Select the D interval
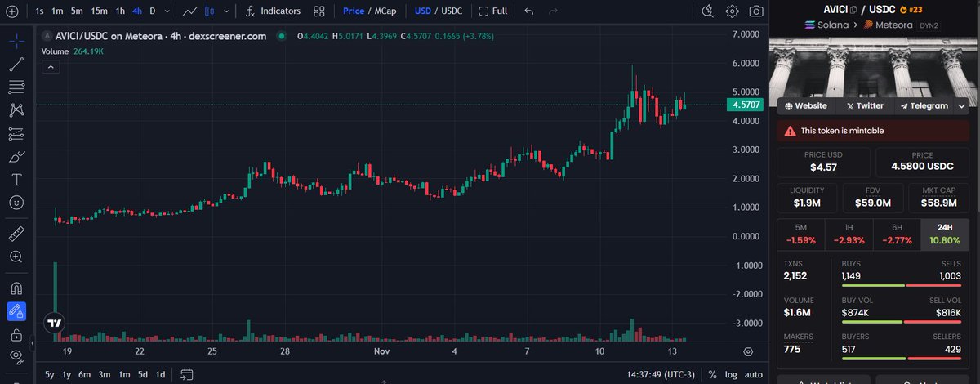 [153, 11]
